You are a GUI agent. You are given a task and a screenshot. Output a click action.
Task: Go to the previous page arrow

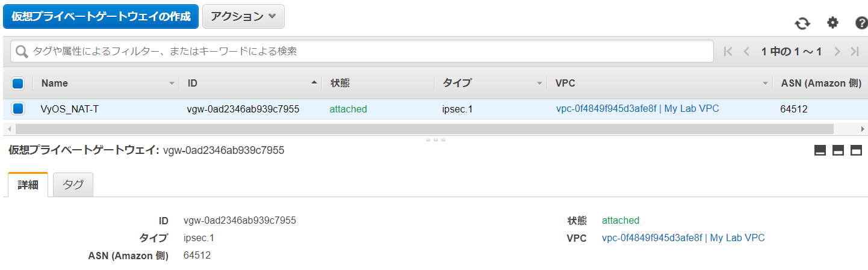pos(746,52)
